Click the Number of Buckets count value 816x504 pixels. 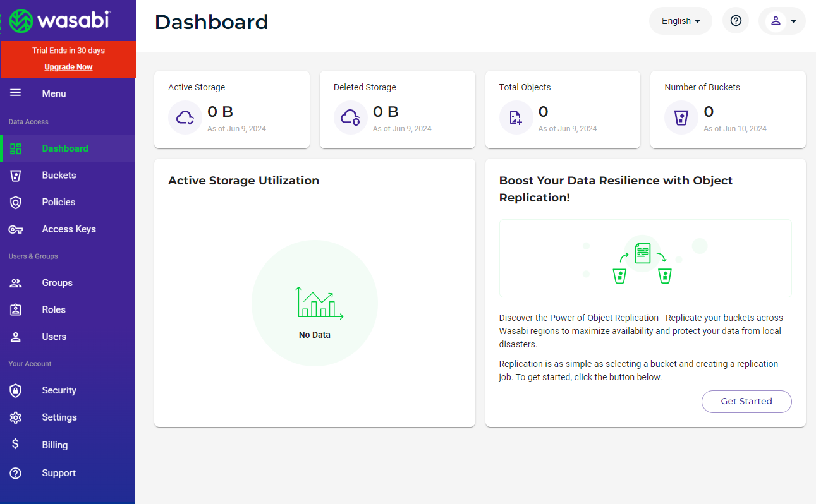[x=709, y=112]
